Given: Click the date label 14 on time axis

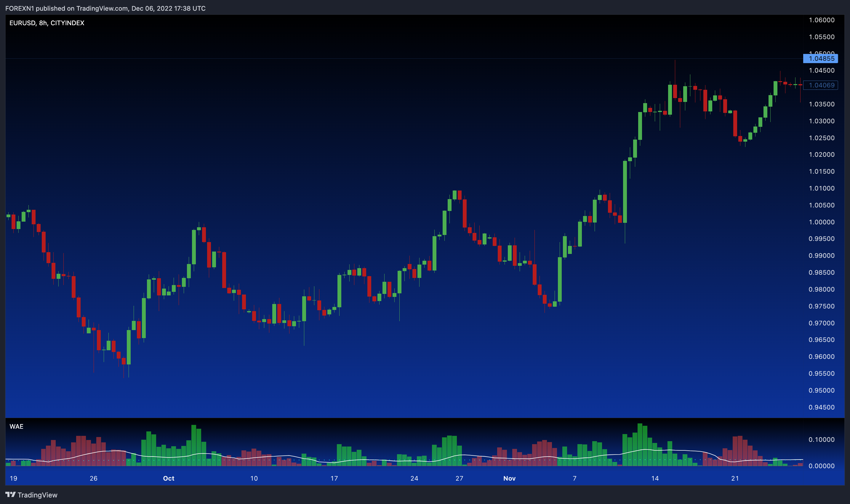Looking at the screenshot, I should point(655,479).
